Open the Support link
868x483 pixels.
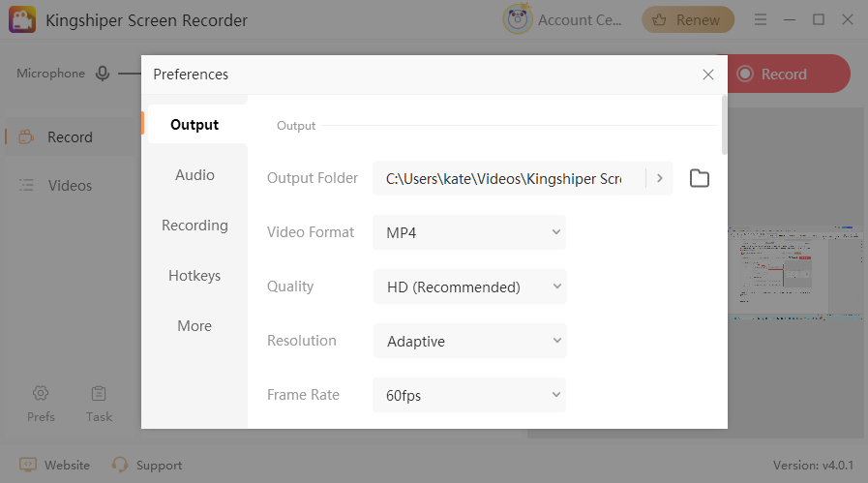click(x=147, y=465)
